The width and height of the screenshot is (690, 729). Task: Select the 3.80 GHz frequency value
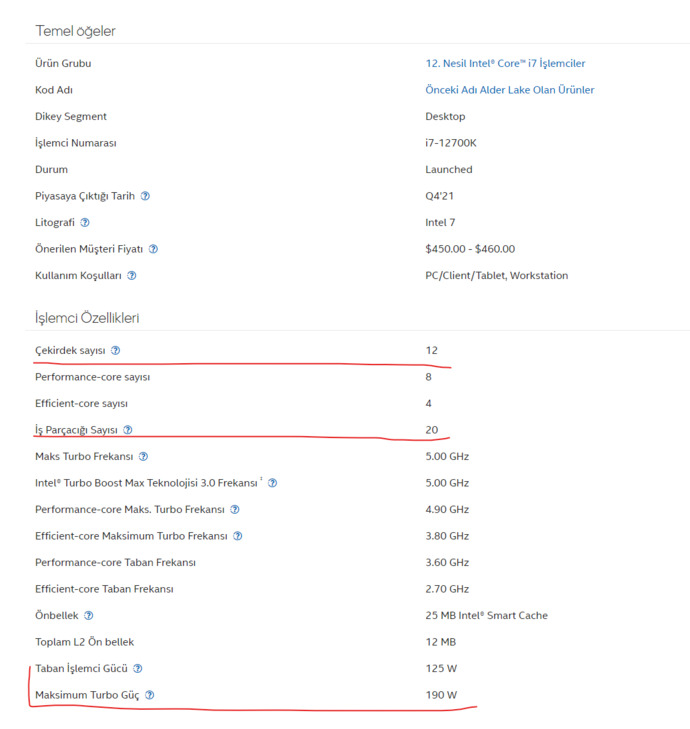(x=447, y=536)
